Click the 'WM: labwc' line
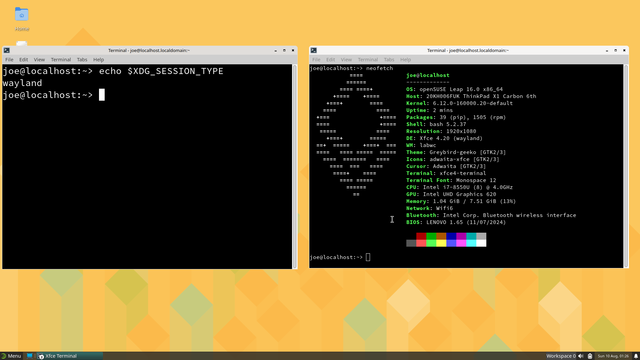This screenshot has width=640, height=360. (x=421, y=145)
